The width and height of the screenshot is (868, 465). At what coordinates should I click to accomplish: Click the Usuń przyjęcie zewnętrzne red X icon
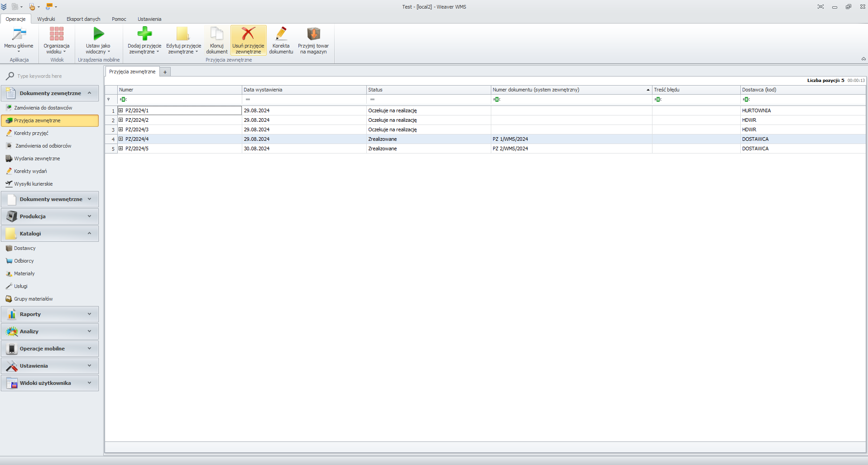coord(248,34)
